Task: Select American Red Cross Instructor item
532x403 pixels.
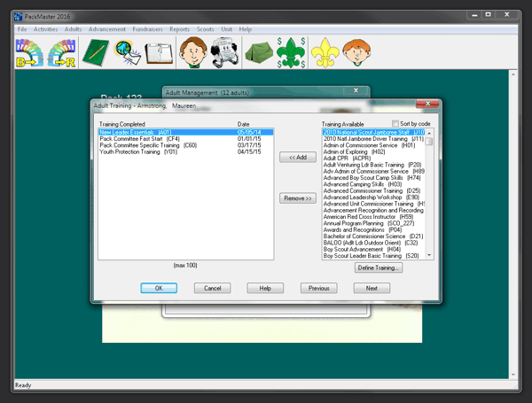Action: pos(373,217)
